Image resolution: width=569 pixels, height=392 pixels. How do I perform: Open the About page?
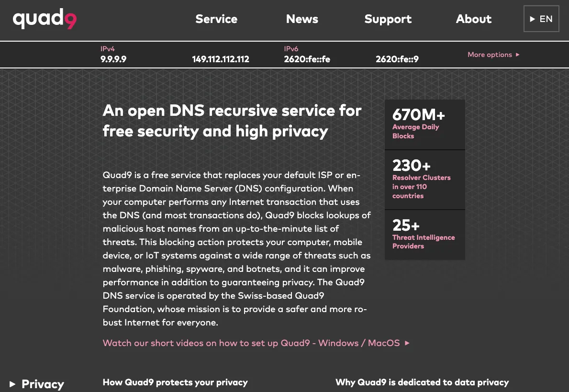click(x=473, y=19)
